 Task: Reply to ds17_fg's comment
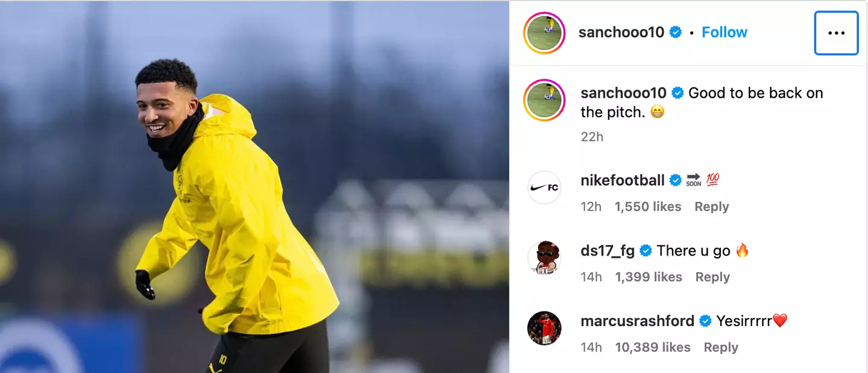click(x=712, y=277)
